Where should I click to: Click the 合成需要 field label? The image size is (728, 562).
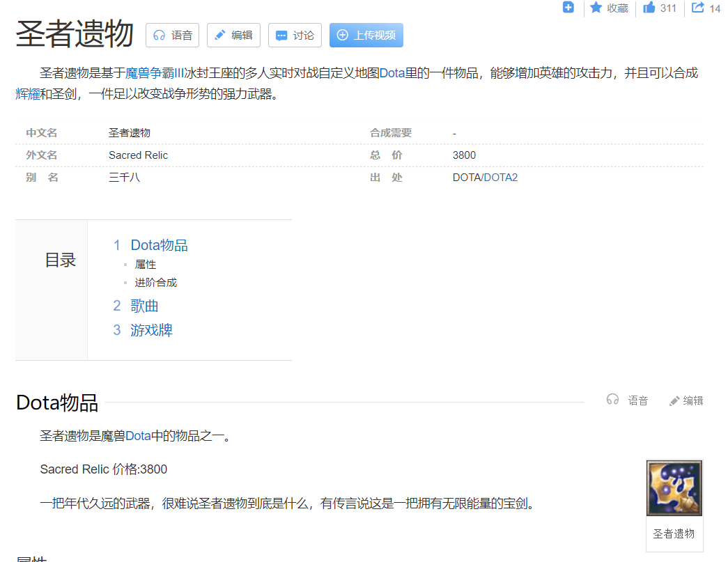(x=390, y=133)
